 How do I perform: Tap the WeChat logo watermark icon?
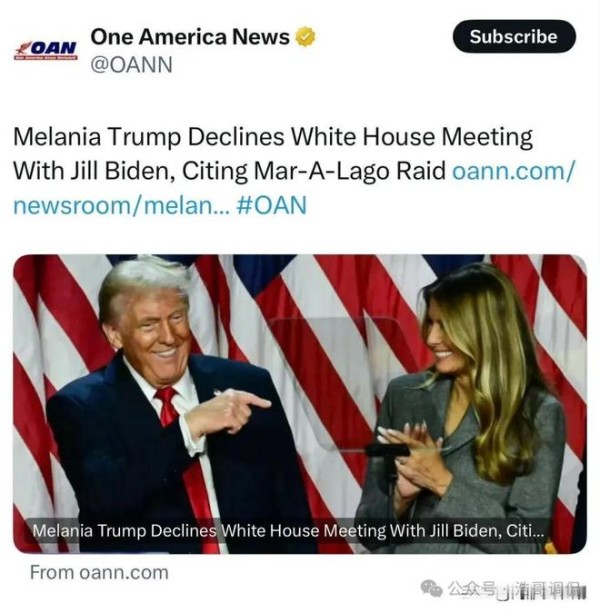(x=431, y=588)
